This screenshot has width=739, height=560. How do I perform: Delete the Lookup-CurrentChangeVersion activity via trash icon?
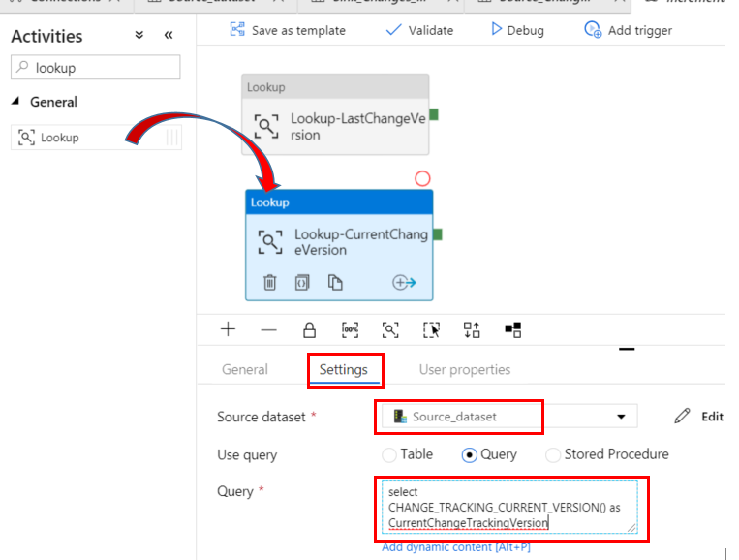(x=269, y=282)
